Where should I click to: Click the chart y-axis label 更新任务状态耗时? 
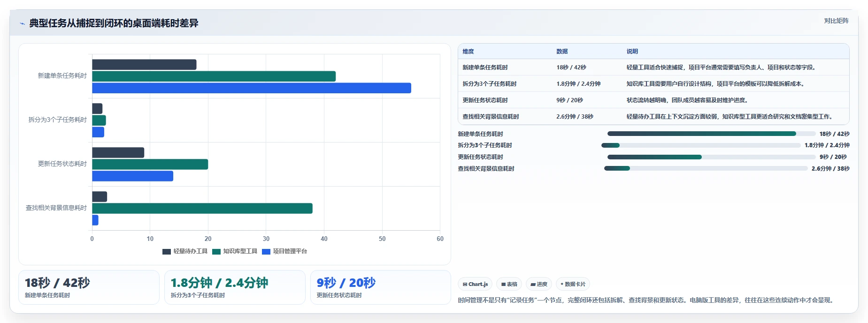[x=62, y=164]
